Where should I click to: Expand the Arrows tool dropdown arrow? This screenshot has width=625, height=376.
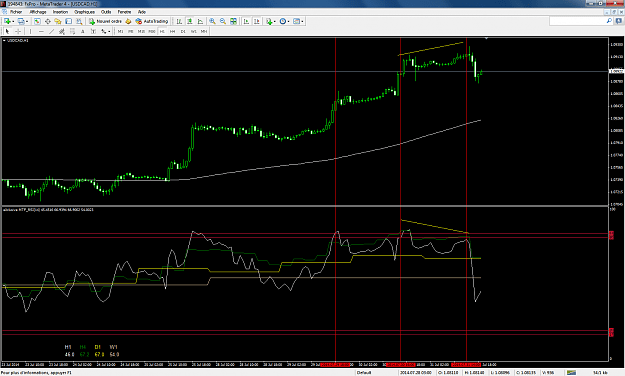point(109,31)
